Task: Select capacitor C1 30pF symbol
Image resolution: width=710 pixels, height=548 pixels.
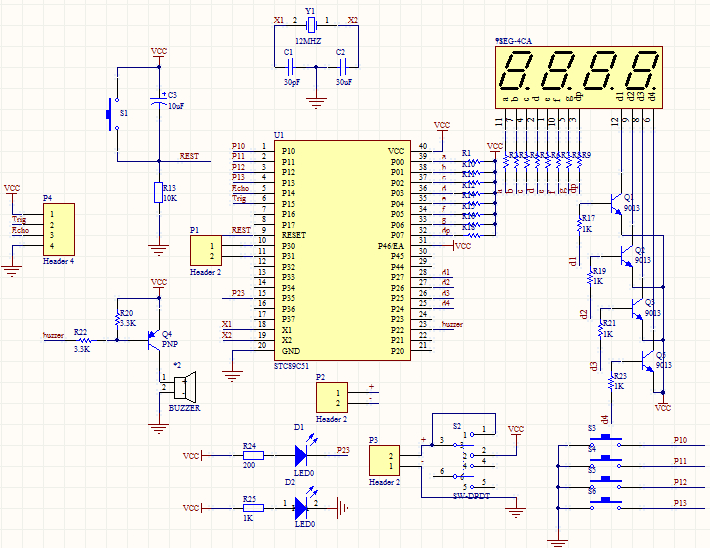Action: [x=290, y=67]
